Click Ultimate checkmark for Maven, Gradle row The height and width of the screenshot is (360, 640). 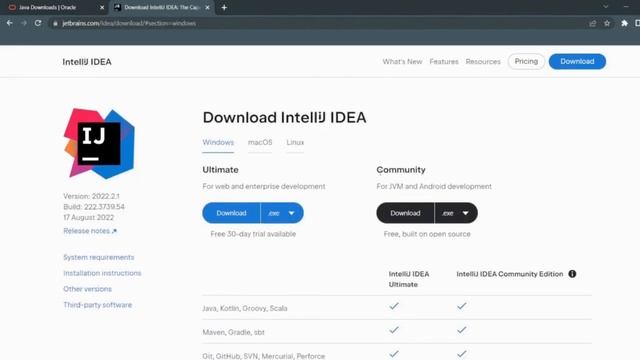pyautogui.click(x=394, y=330)
